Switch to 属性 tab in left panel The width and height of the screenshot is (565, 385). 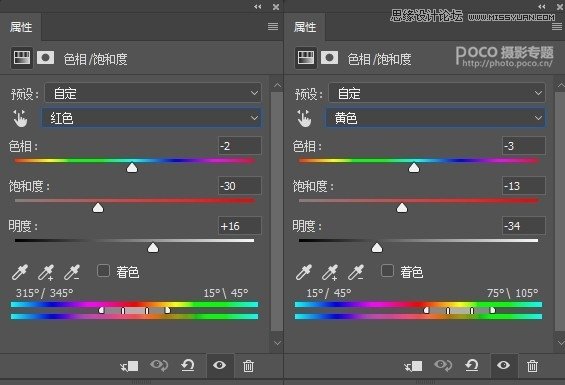(21, 27)
